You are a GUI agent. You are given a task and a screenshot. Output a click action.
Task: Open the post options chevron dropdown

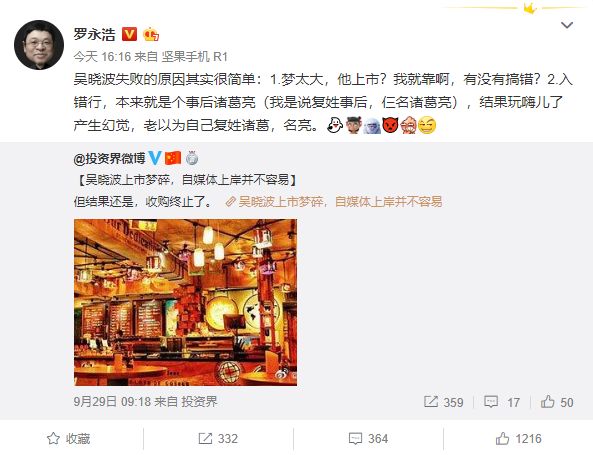[x=567, y=25]
